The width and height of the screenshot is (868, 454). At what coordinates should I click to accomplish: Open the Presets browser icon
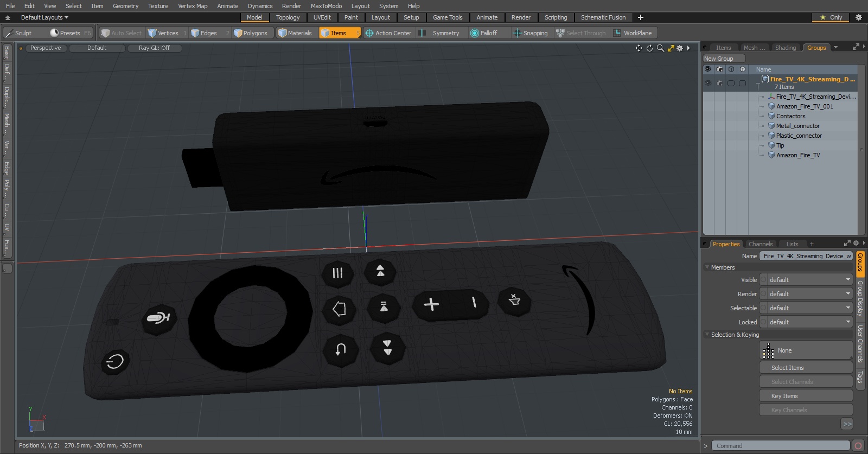pyautogui.click(x=54, y=33)
